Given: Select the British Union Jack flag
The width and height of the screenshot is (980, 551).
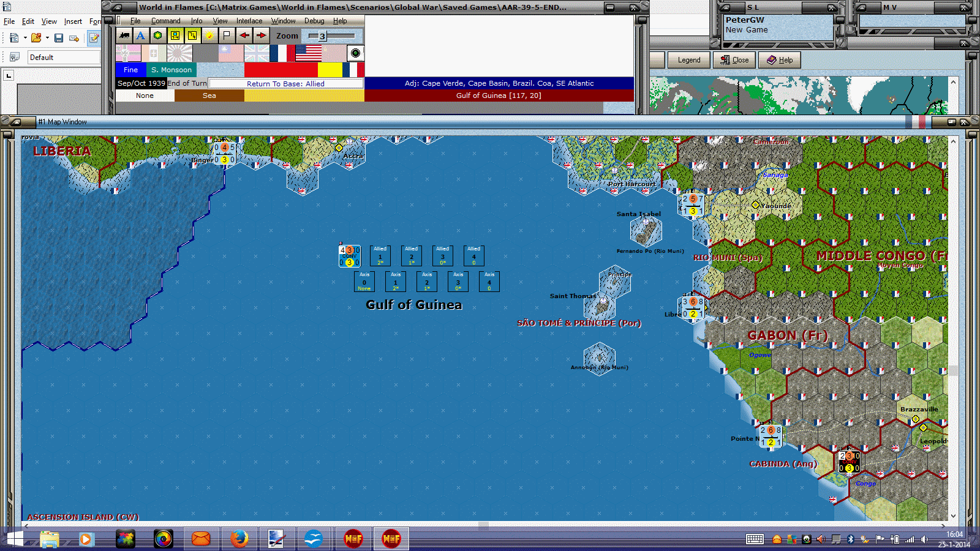Looking at the screenshot, I should pos(257,53).
